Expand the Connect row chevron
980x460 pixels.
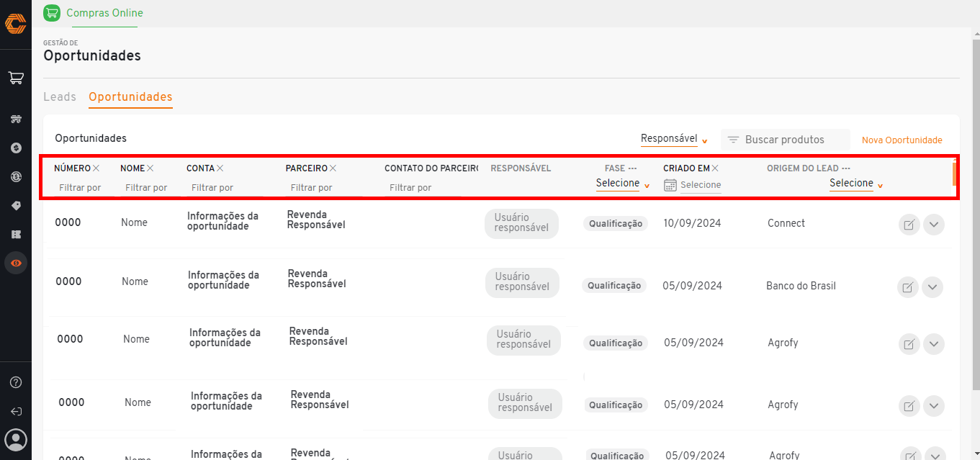click(x=934, y=225)
